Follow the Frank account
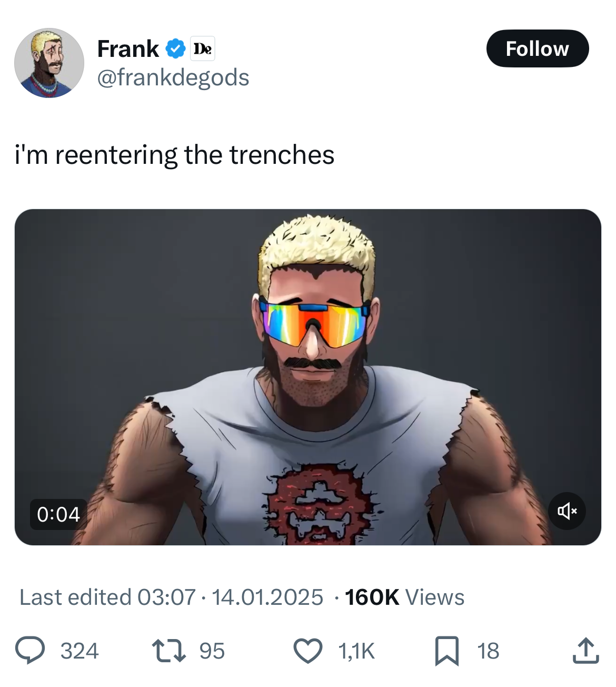The width and height of the screenshot is (616, 687). (537, 48)
